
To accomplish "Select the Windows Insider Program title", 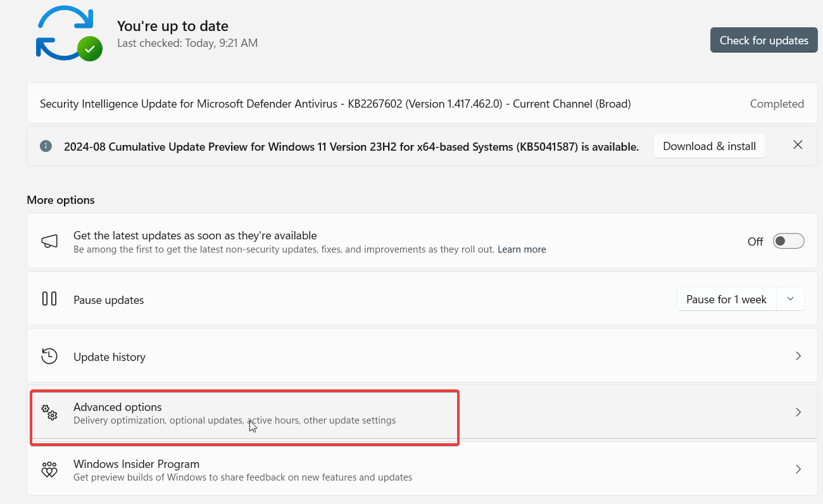I will pos(136,464).
